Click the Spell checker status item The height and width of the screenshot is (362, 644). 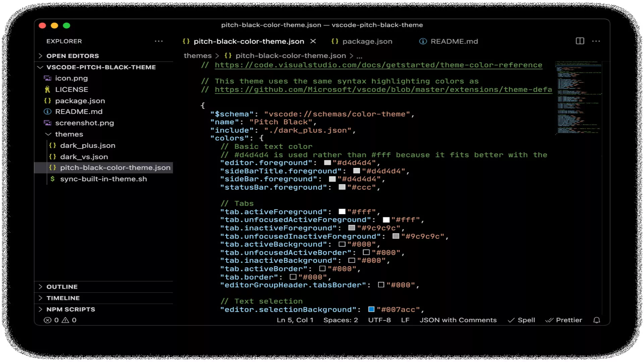[522, 320]
